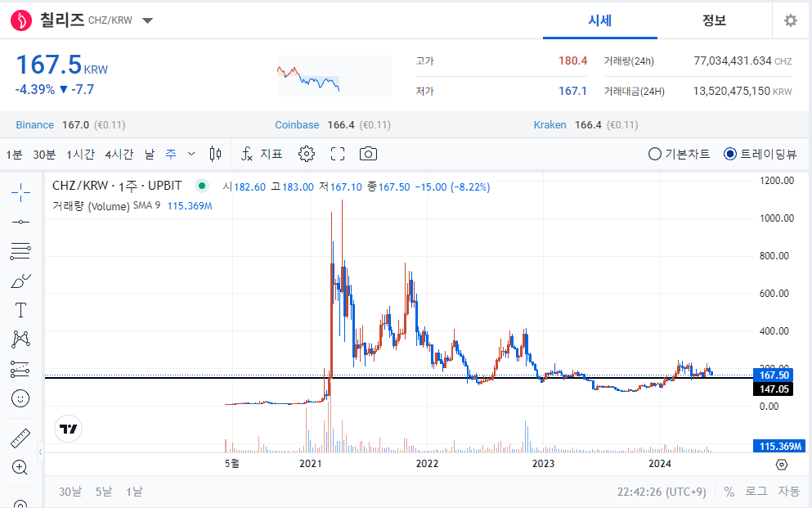This screenshot has height=508, width=812.
Task: Toggle 로그 logarithmic scale
Action: tap(756, 491)
